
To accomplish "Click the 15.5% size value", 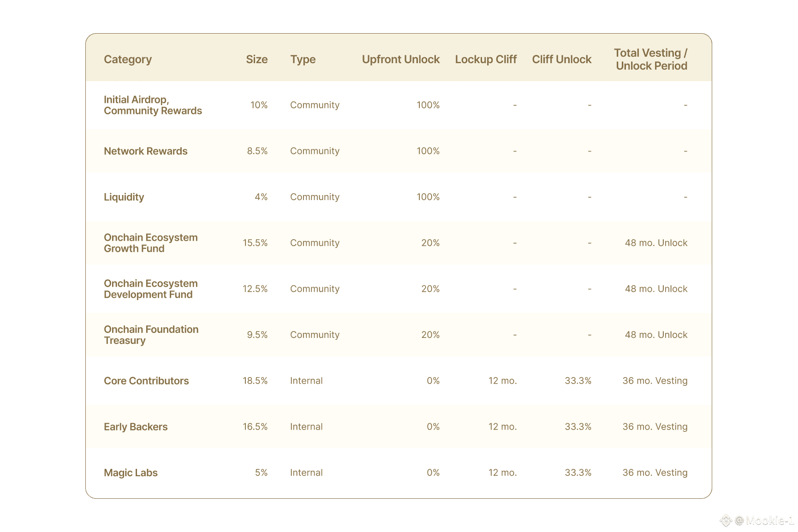I will (256, 243).
